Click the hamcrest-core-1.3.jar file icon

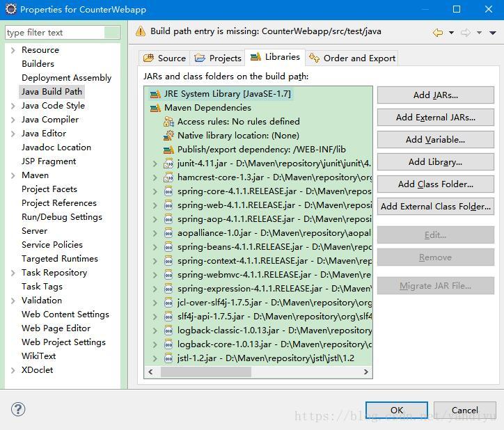[168, 177]
